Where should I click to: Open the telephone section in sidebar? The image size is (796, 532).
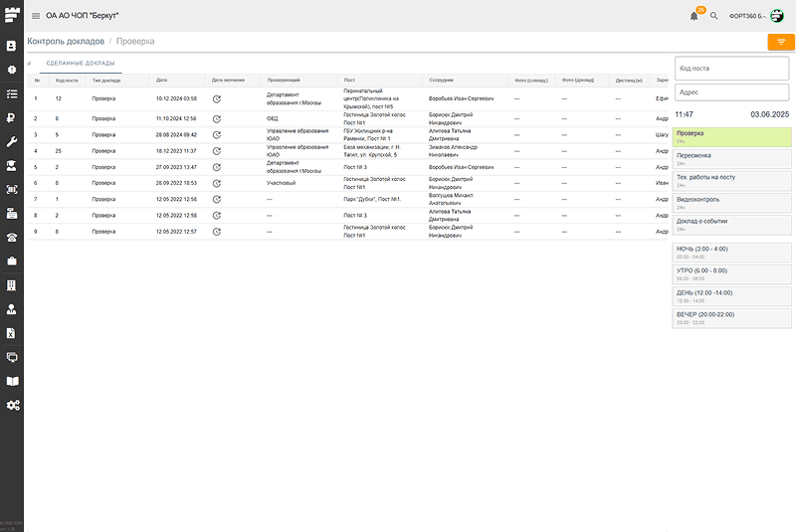(12, 237)
